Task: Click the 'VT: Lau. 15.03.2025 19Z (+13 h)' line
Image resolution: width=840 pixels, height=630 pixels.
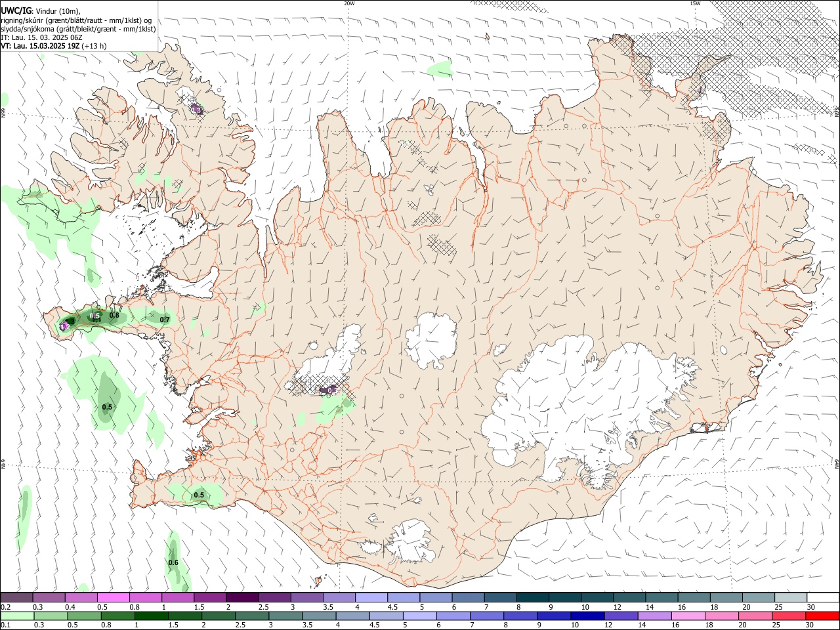Action: (54, 46)
